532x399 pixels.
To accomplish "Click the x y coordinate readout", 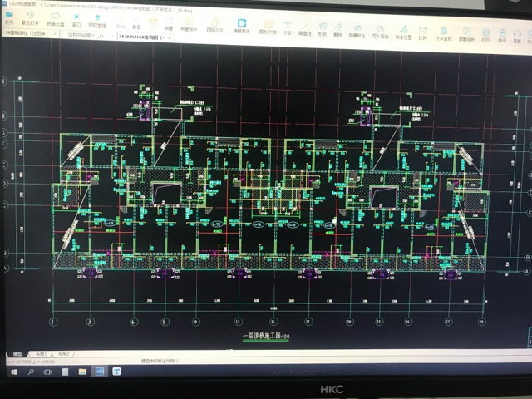I will point(33,362).
